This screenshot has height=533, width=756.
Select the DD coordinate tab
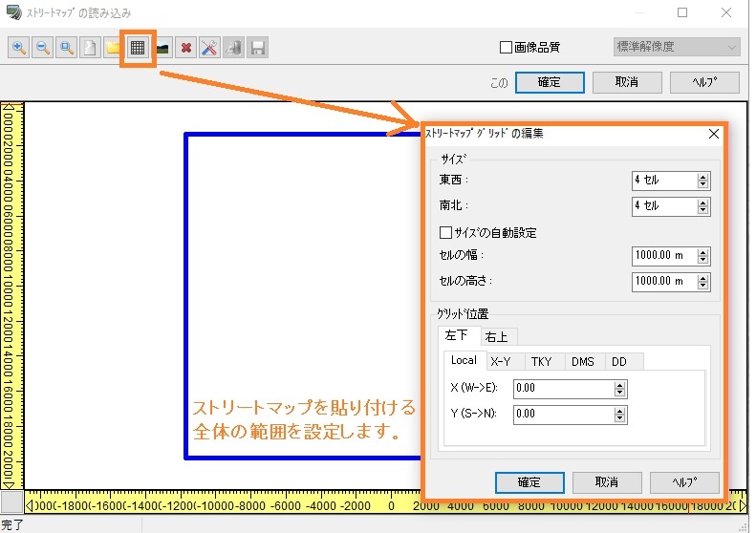[624, 362]
